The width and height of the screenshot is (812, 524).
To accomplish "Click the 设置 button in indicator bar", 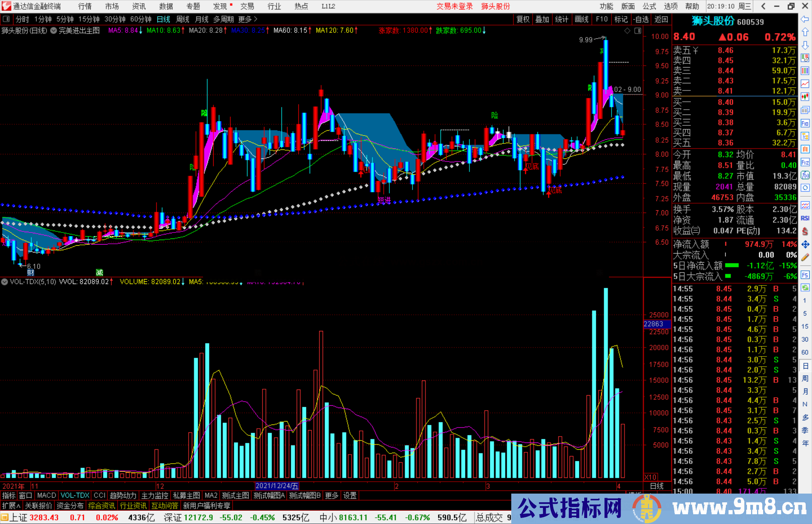I will pyautogui.click(x=350, y=495).
